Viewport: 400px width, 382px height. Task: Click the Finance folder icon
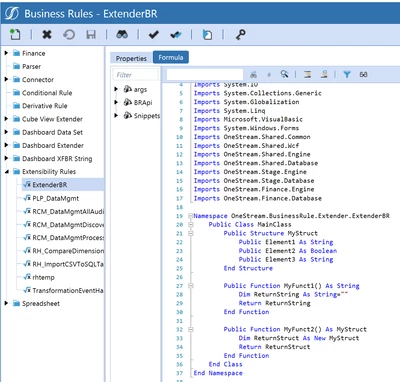(16, 53)
